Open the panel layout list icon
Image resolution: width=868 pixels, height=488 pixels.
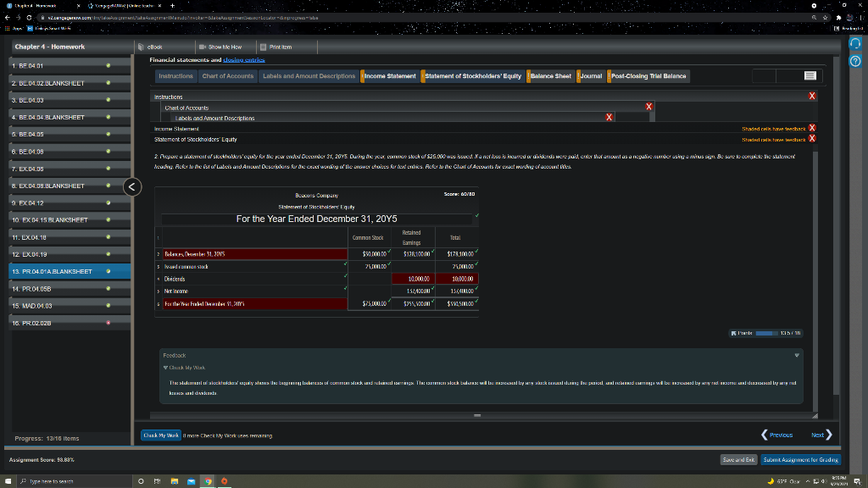pyautogui.click(x=810, y=75)
